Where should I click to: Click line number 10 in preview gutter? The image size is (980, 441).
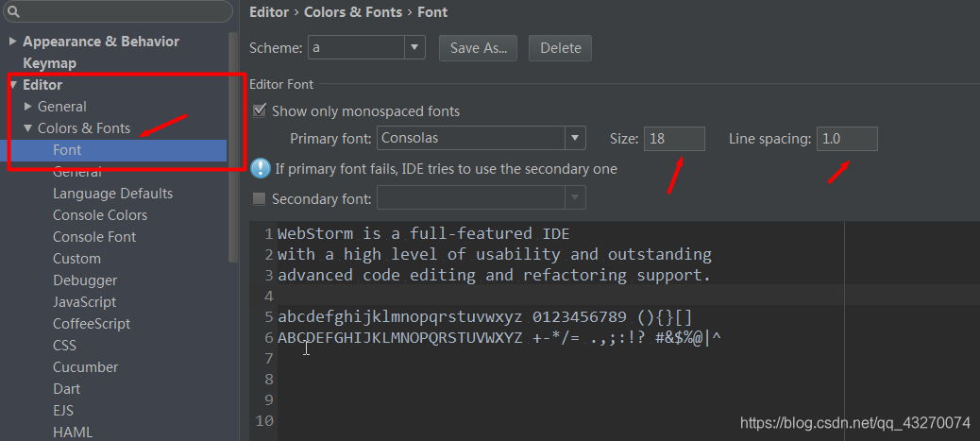pos(265,421)
